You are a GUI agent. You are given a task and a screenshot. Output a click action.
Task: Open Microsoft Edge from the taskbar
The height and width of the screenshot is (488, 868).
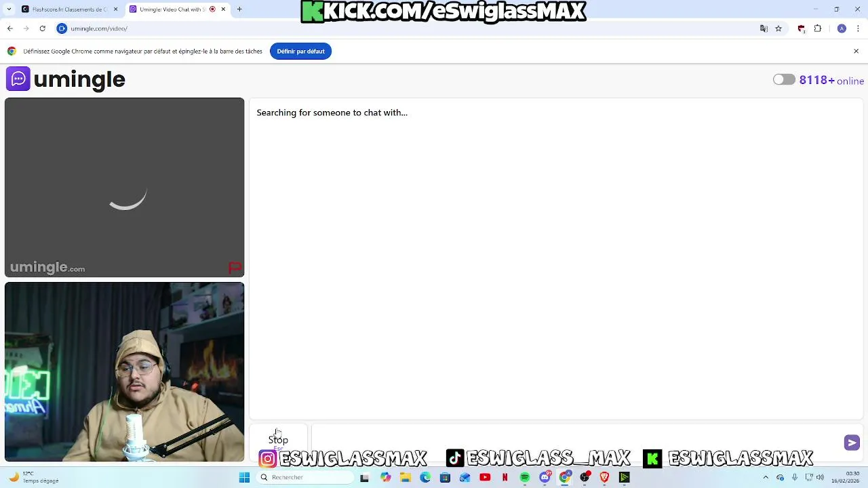[x=425, y=477]
